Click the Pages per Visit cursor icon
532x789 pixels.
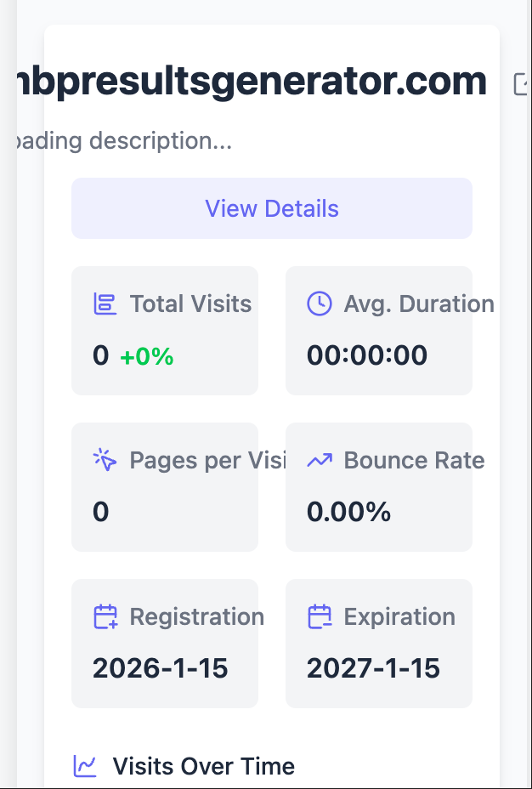[105, 460]
